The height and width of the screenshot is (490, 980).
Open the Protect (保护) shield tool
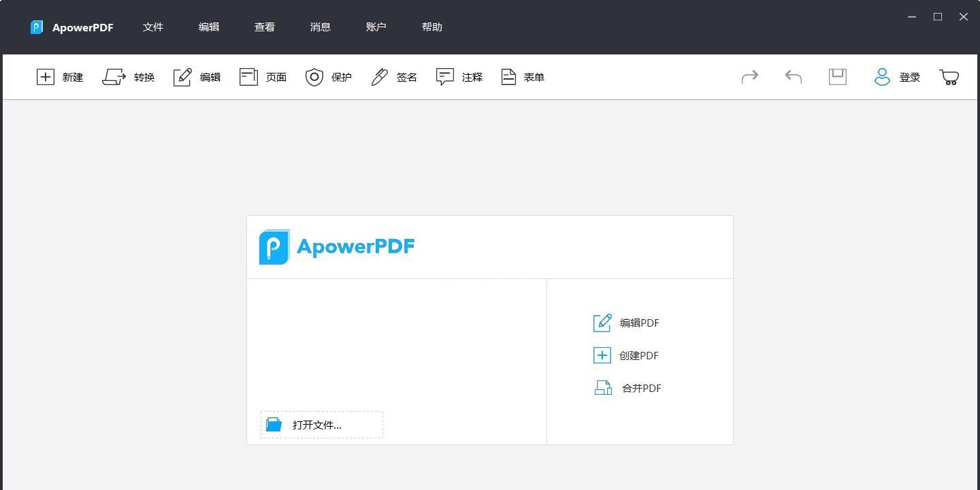pyautogui.click(x=314, y=77)
